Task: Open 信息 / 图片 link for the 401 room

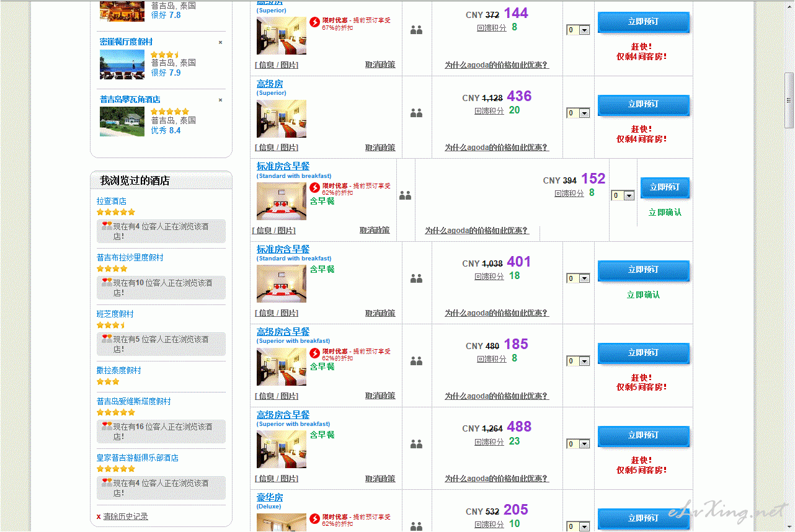Action: coord(277,313)
